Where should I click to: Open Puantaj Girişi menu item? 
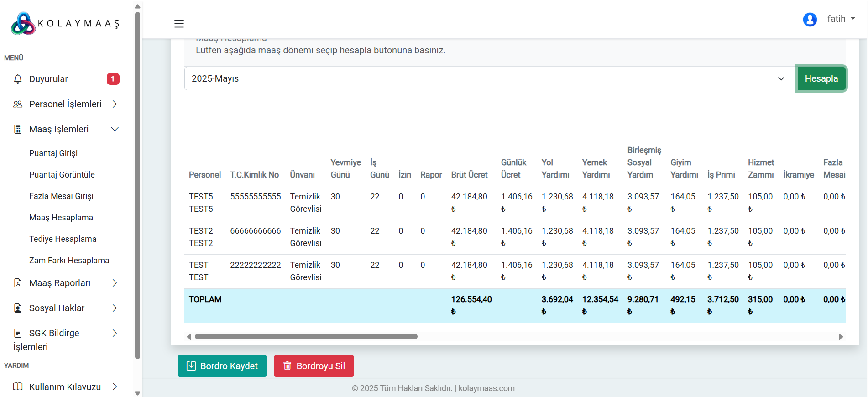coord(53,153)
